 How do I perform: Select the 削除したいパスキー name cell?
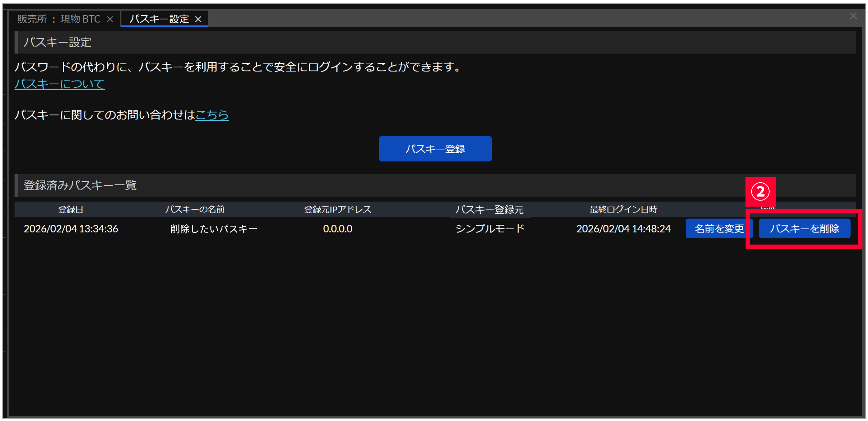pos(214,229)
